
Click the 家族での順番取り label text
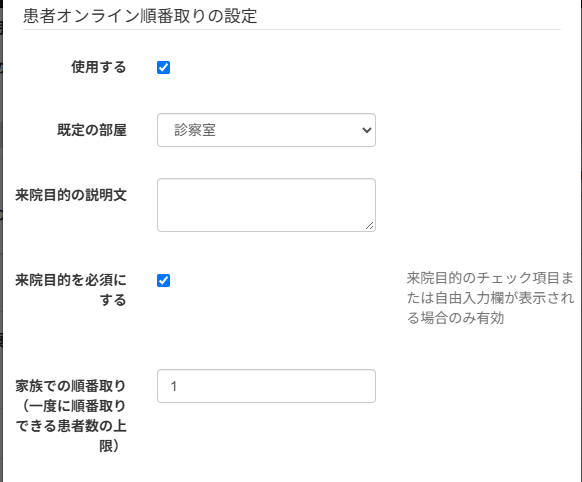(x=71, y=416)
